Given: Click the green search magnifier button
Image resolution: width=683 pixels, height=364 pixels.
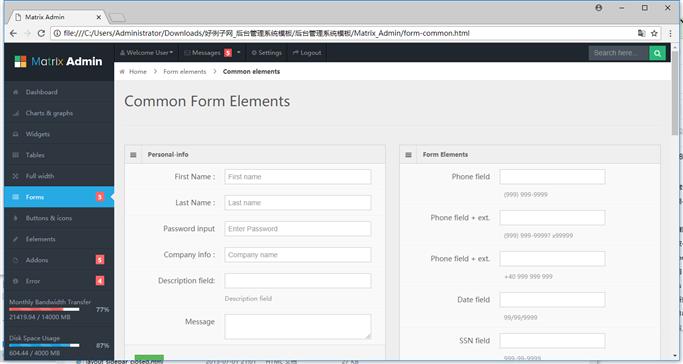Looking at the screenshot, I should tap(657, 53).
